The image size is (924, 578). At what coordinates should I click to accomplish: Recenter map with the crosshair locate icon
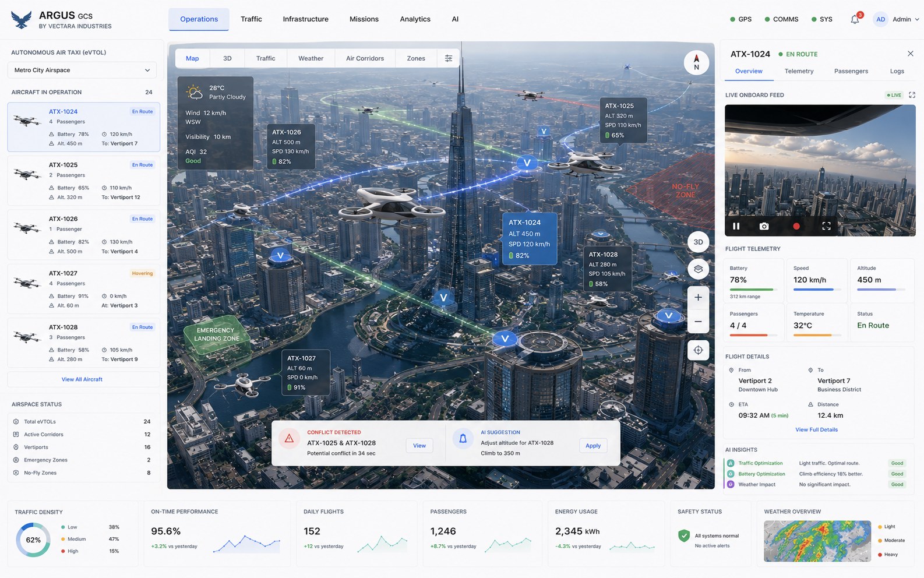(x=698, y=350)
